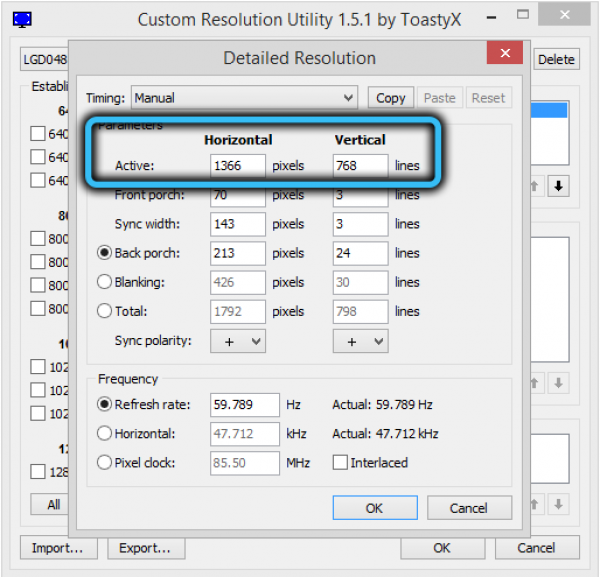Click the Import... button
The image size is (600, 577).
coord(59,548)
